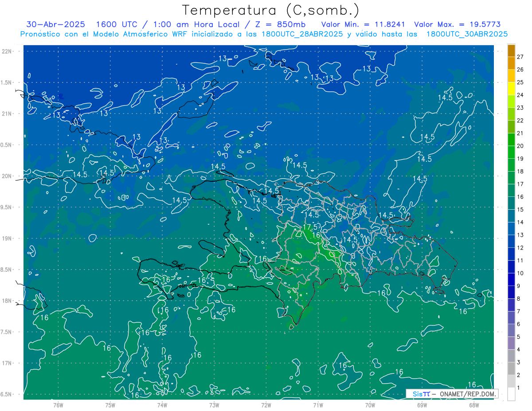Pick the teal swatch between 15 and 16

pyautogui.click(x=511, y=203)
